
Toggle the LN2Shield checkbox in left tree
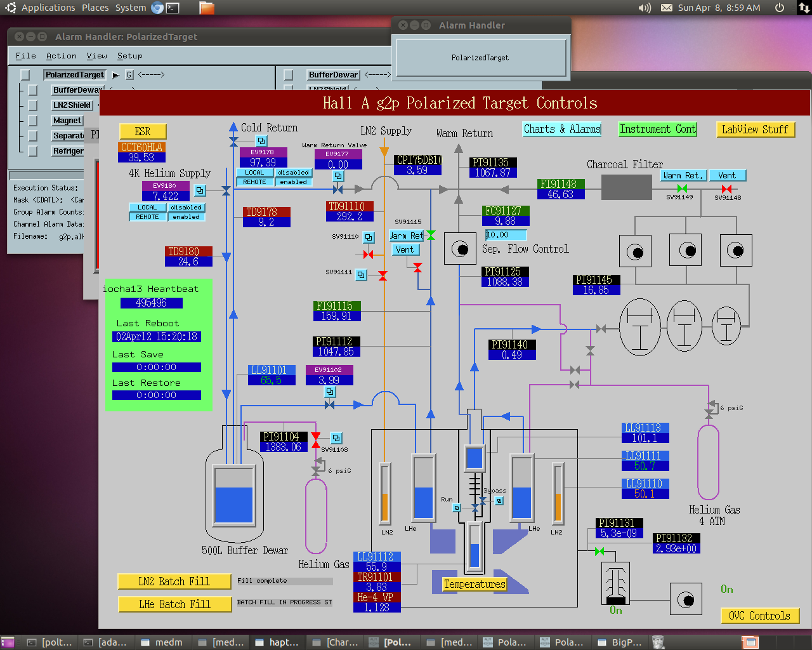coord(33,105)
